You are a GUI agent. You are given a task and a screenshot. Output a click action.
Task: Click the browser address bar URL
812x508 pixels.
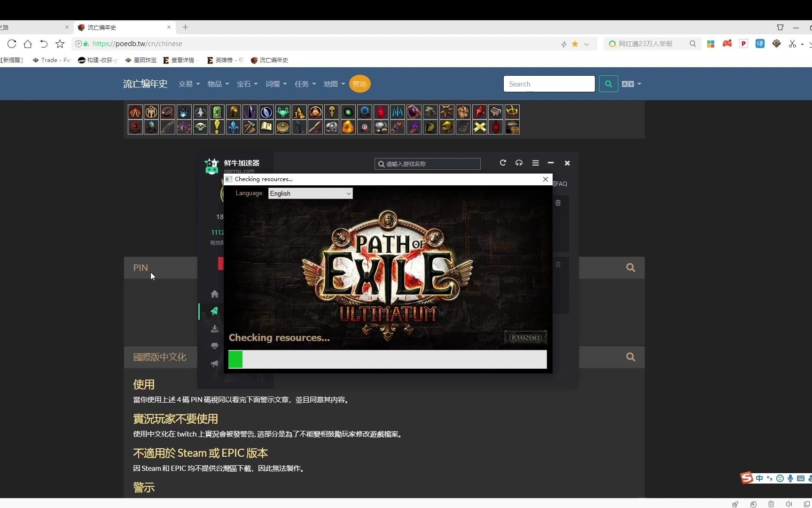pyautogui.click(x=137, y=44)
